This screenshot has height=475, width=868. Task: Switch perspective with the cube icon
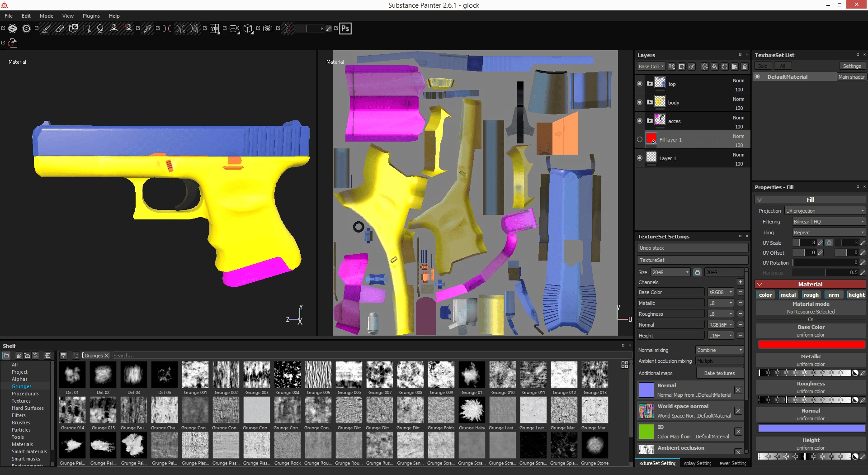click(x=248, y=28)
